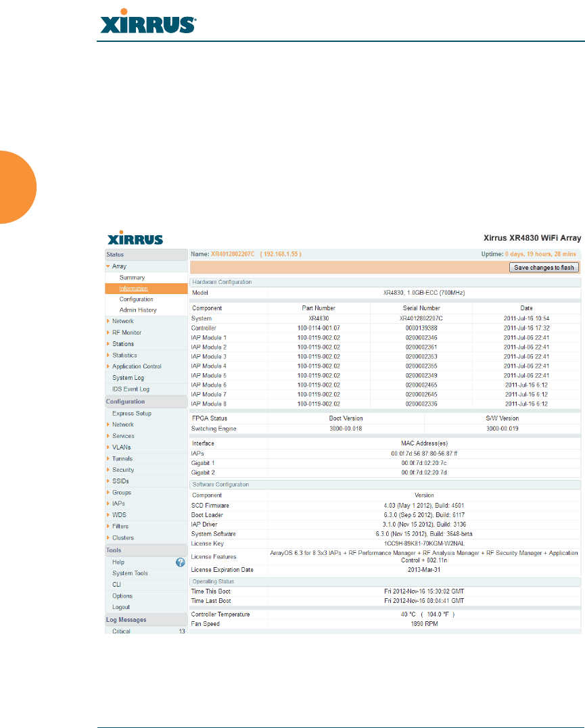Expand the Services item
Viewport: 585px width, 728px height.
pyautogui.click(x=108, y=436)
